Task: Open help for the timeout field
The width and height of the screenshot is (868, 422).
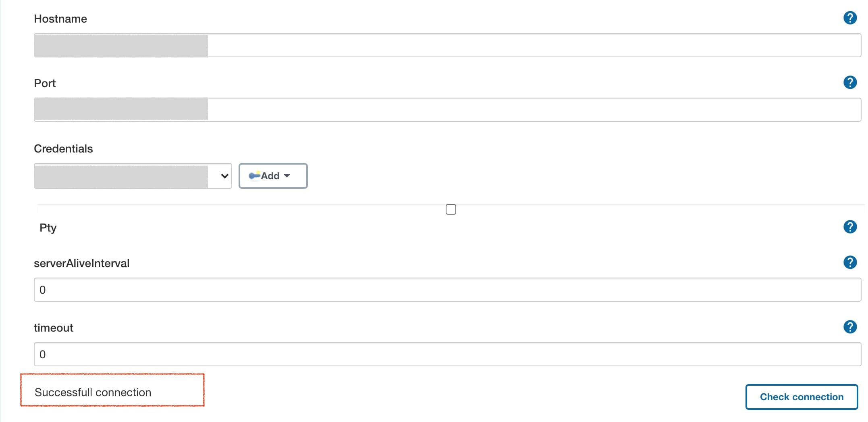Action: point(850,327)
